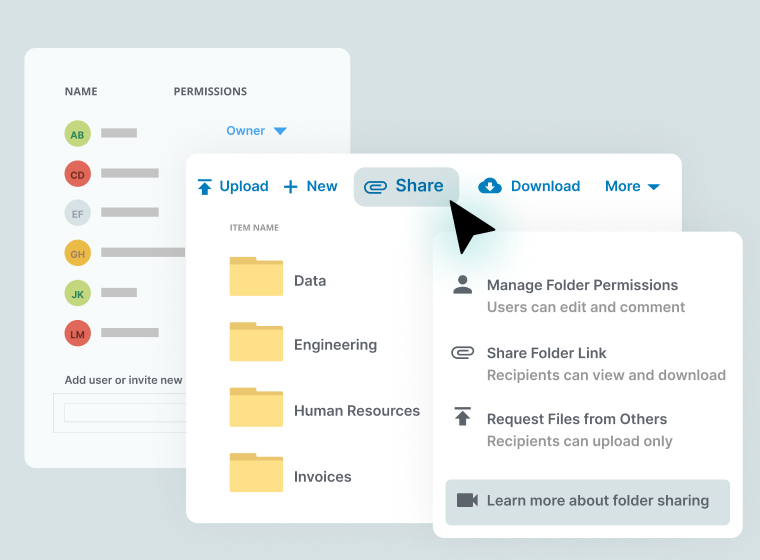Select Request Files from Others
This screenshot has width=760, height=560.
576,419
